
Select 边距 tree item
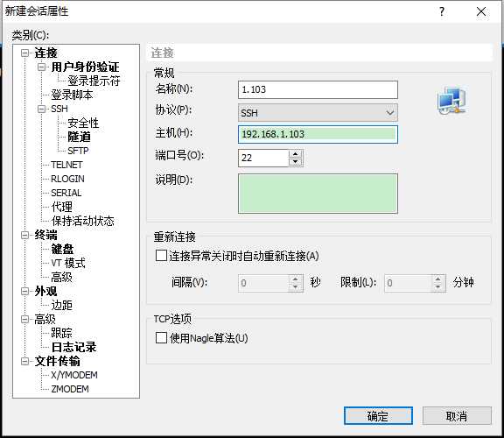pyautogui.click(x=61, y=305)
